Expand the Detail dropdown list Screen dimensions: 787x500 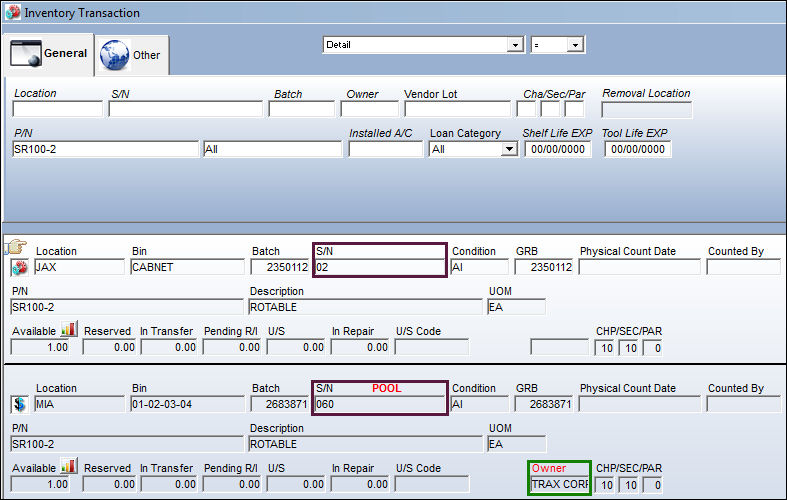pos(515,45)
